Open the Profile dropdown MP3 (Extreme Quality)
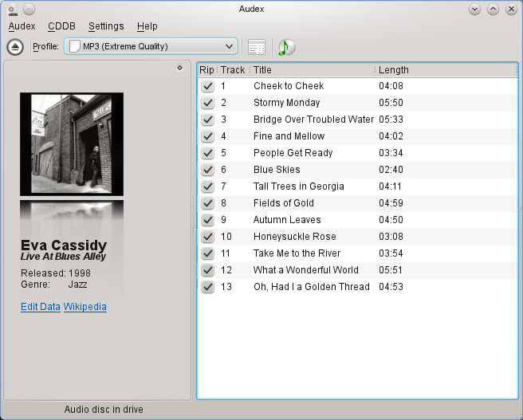Image resolution: width=523 pixels, height=420 pixels. pos(151,46)
